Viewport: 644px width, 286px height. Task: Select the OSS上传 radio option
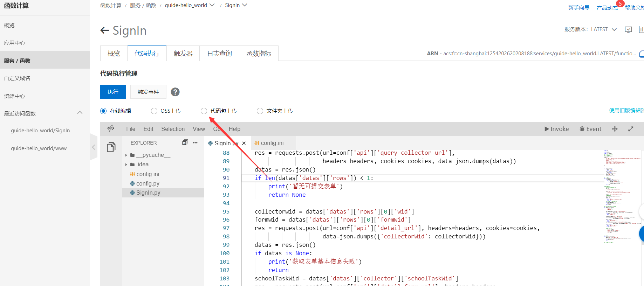click(x=154, y=111)
